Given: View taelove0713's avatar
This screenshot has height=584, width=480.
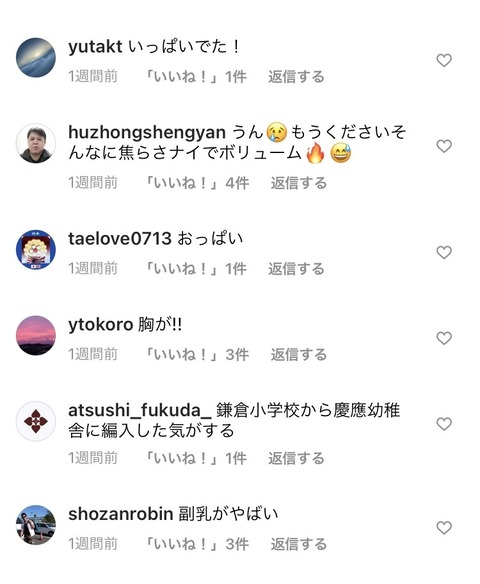Looking at the screenshot, I should click(x=36, y=250).
